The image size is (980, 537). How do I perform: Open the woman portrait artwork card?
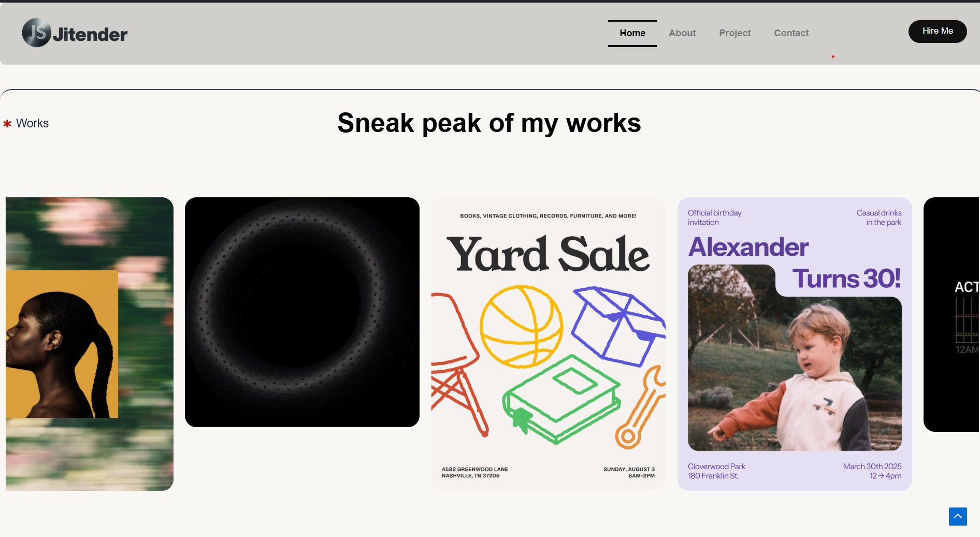click(89, 344)
